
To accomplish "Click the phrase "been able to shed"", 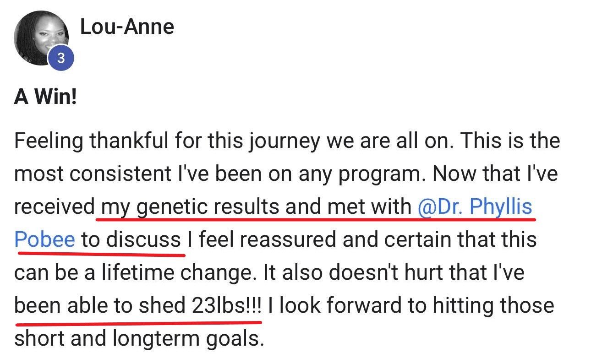I will pos(98,305).
